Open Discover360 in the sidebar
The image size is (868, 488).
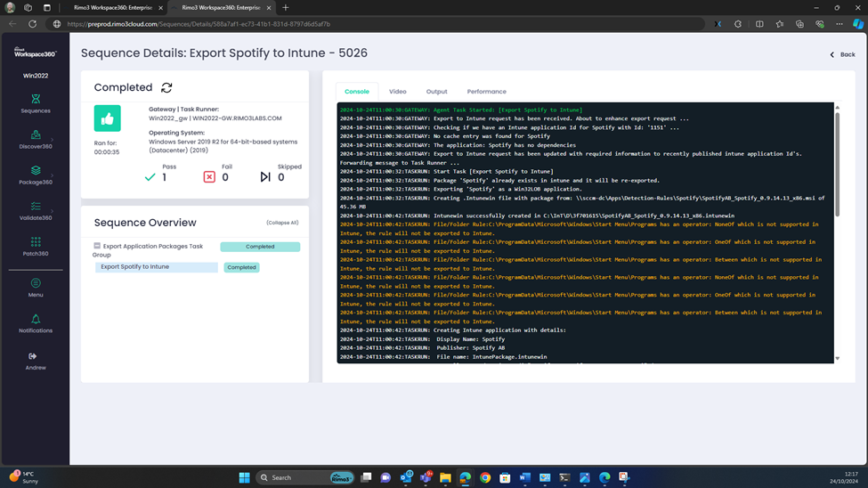[36, 135]
